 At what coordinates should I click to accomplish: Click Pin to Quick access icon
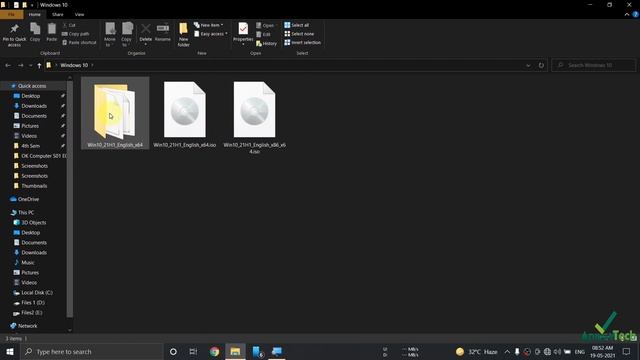coord(14,35)
